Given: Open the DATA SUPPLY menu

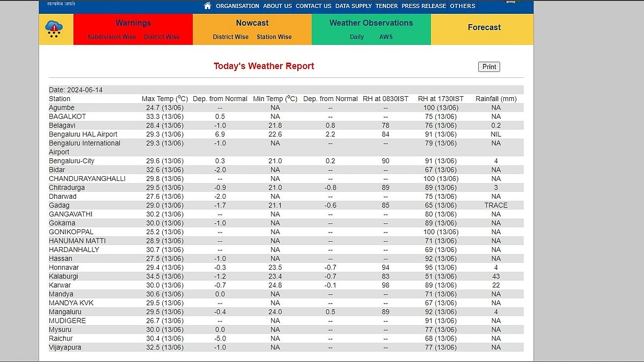Looking at the screenshot, I should [x=353, y=6].
